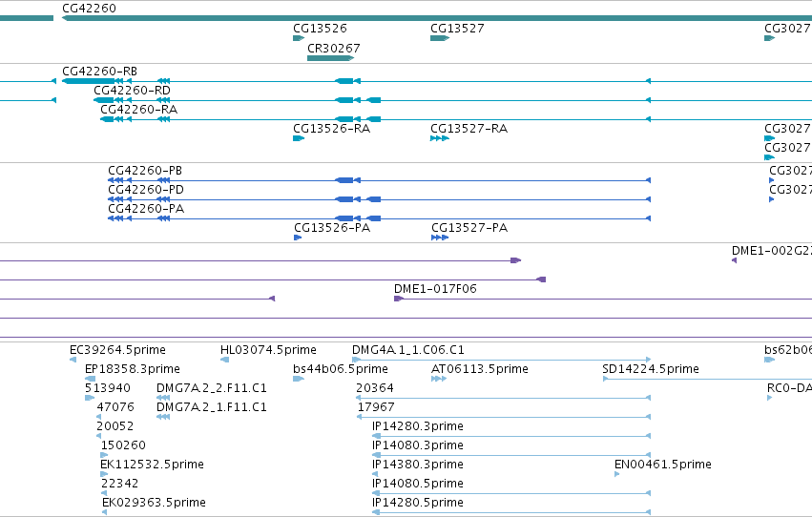Select the 22342 feature label

coord(119,484)
